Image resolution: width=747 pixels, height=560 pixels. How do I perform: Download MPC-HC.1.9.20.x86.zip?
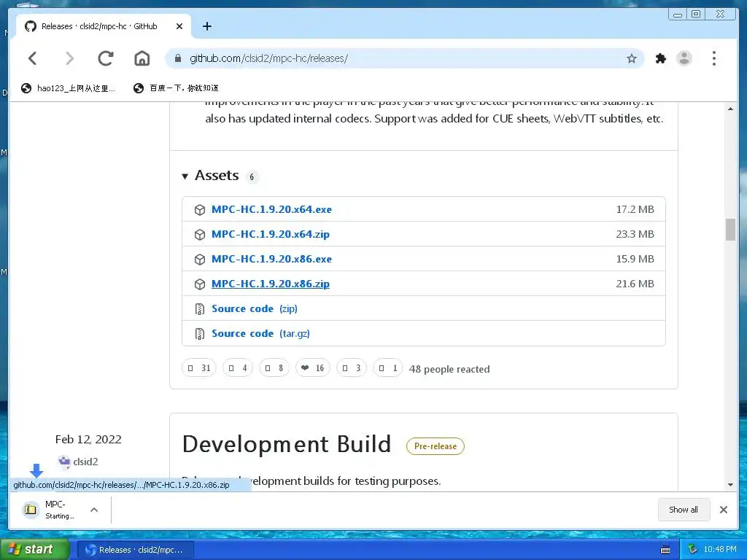(271, 284)
